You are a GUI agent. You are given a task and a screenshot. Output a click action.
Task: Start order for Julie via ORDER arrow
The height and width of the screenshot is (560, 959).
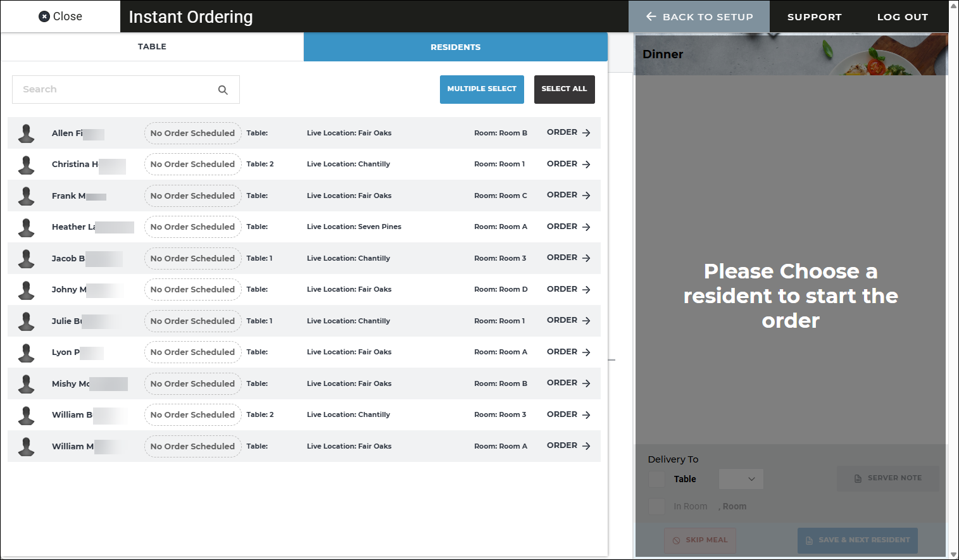(x=568, y=320)
